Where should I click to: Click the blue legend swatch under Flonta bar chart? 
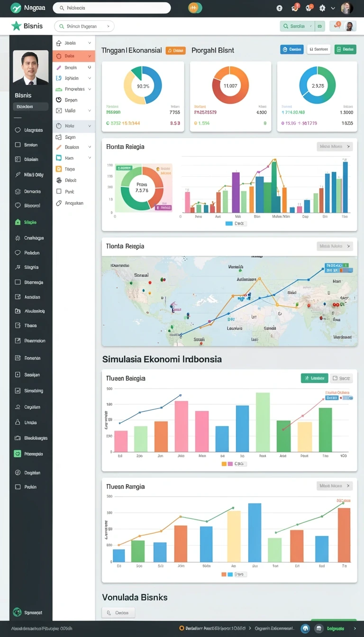(x=229, y=223)
